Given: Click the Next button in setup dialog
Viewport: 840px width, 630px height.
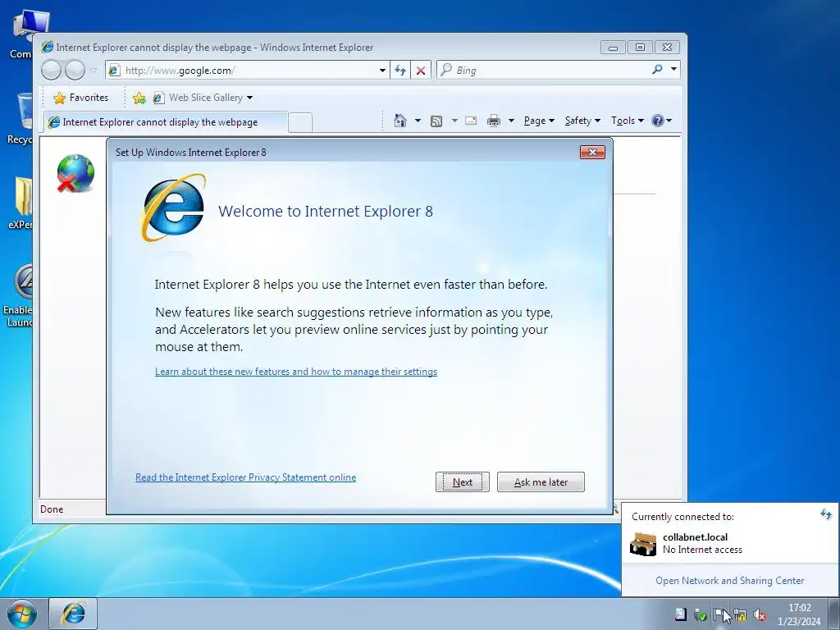Looking at the screenshot, I should click(x=463, y=482).
